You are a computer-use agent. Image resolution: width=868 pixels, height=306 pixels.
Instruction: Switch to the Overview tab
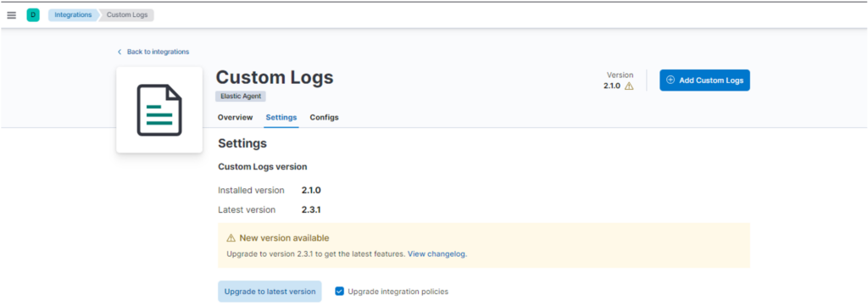(x=236, y=117)
